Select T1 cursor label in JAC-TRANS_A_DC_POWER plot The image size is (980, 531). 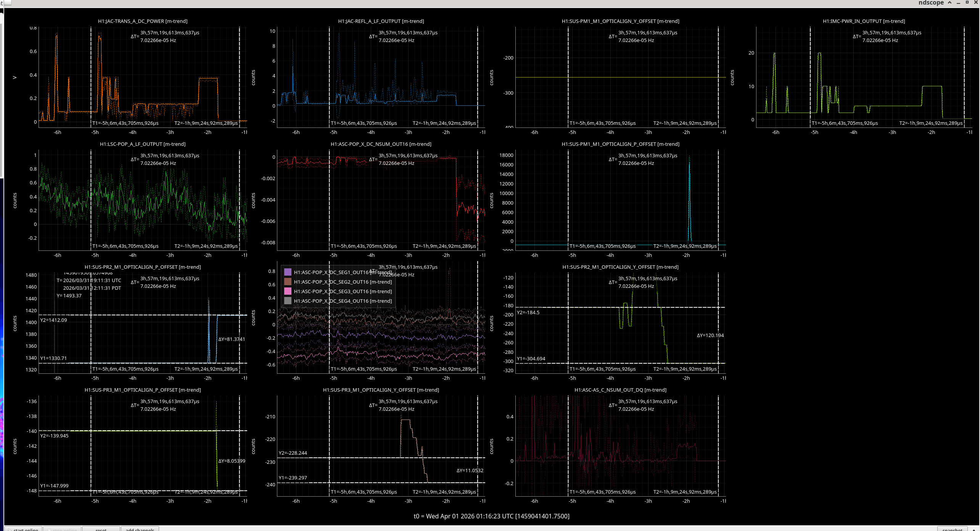coord(126,123)
